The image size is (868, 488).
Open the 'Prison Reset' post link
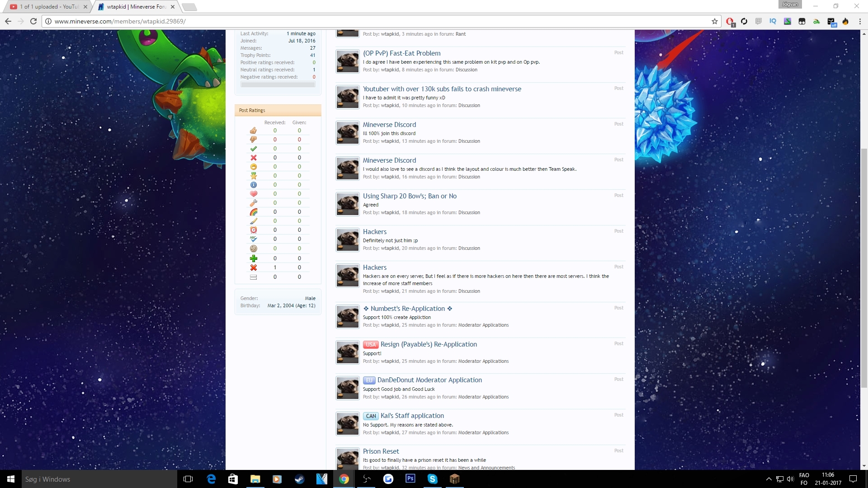[381, 451]
